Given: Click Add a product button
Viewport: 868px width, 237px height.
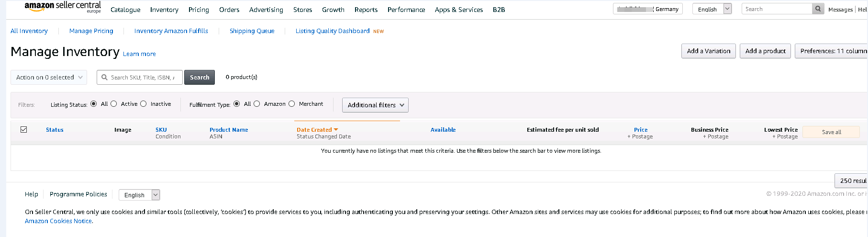Looking at the screenshot, I should click(x=765, y=51).
